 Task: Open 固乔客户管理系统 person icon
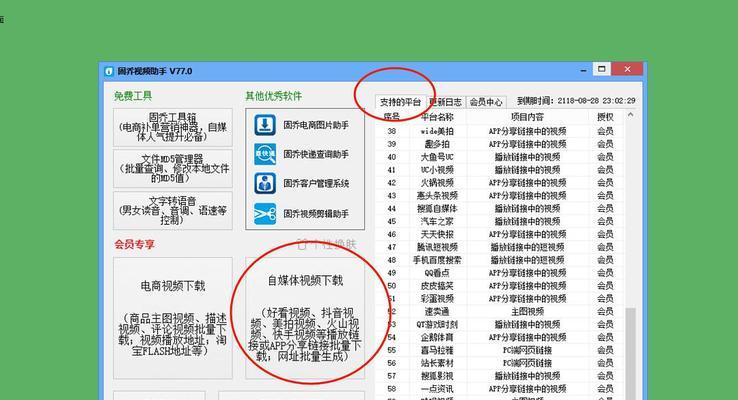[x=265, y=184]
